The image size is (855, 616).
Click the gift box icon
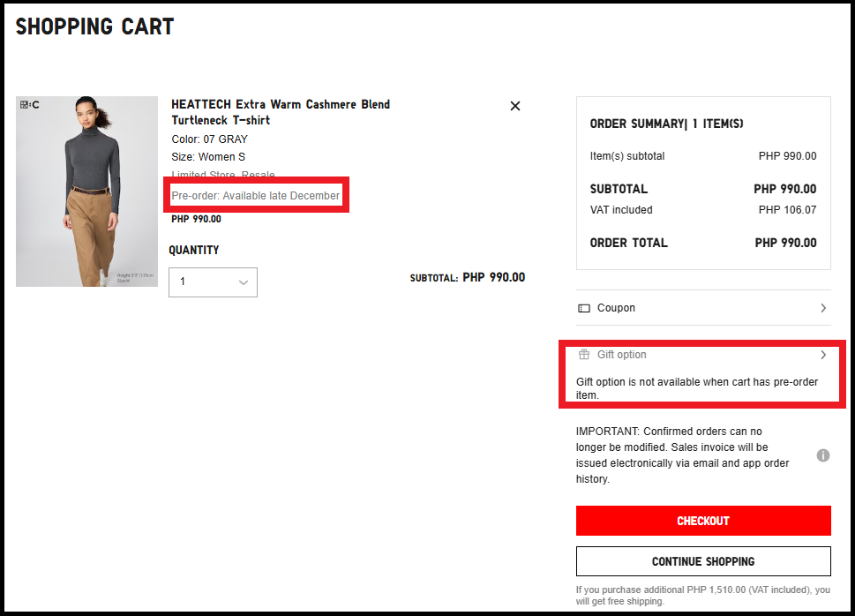tap(583, 355)
